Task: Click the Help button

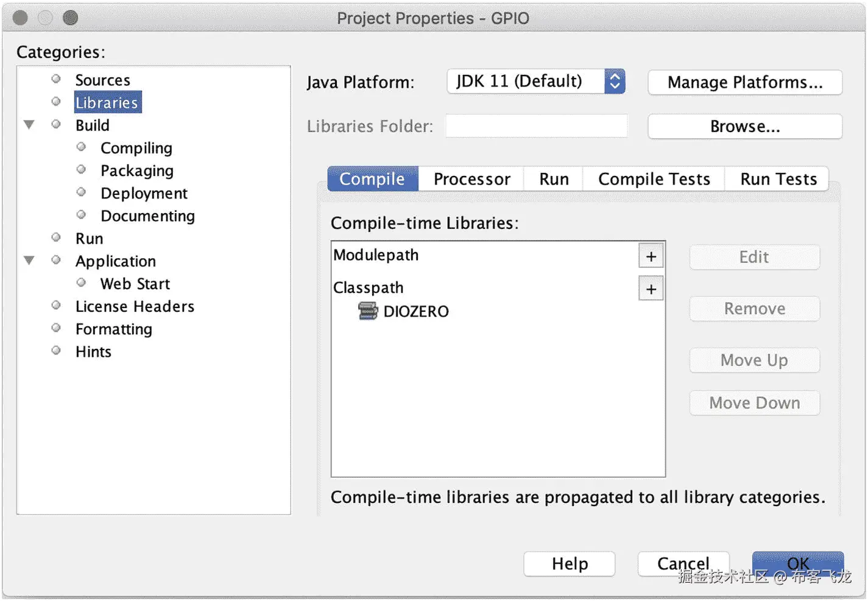Action: tap(570, 563)
